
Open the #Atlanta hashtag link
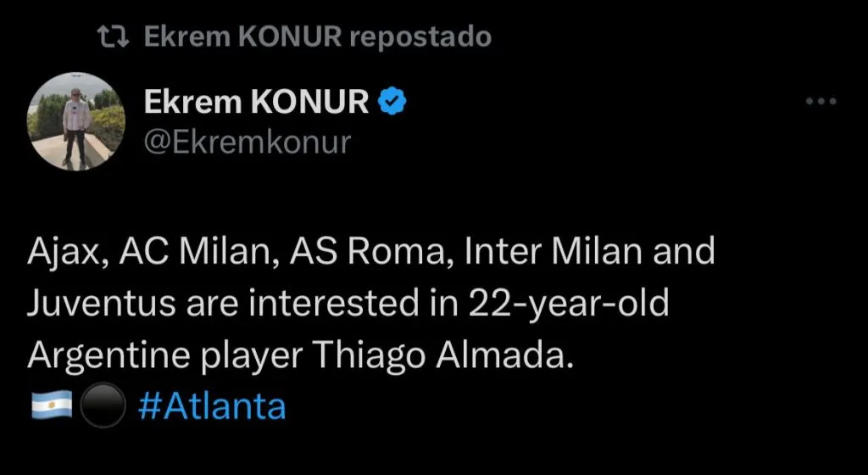coord(211,408)
